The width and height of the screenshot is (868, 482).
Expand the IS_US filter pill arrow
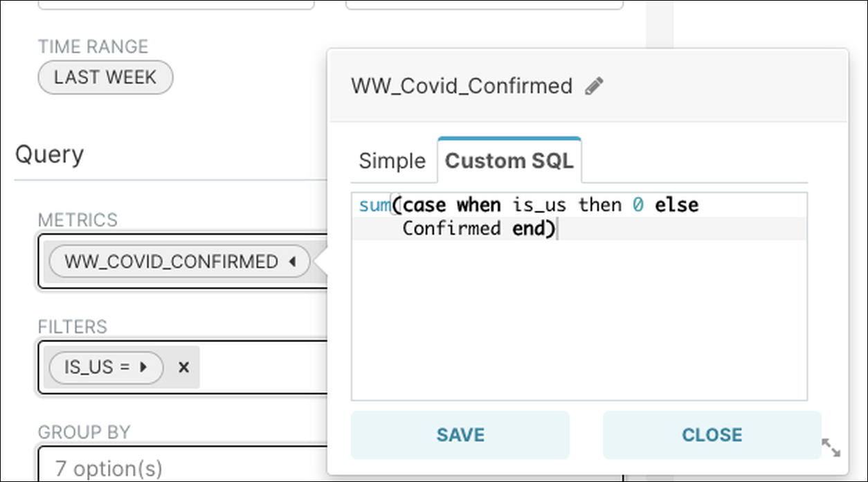(144, 367)
